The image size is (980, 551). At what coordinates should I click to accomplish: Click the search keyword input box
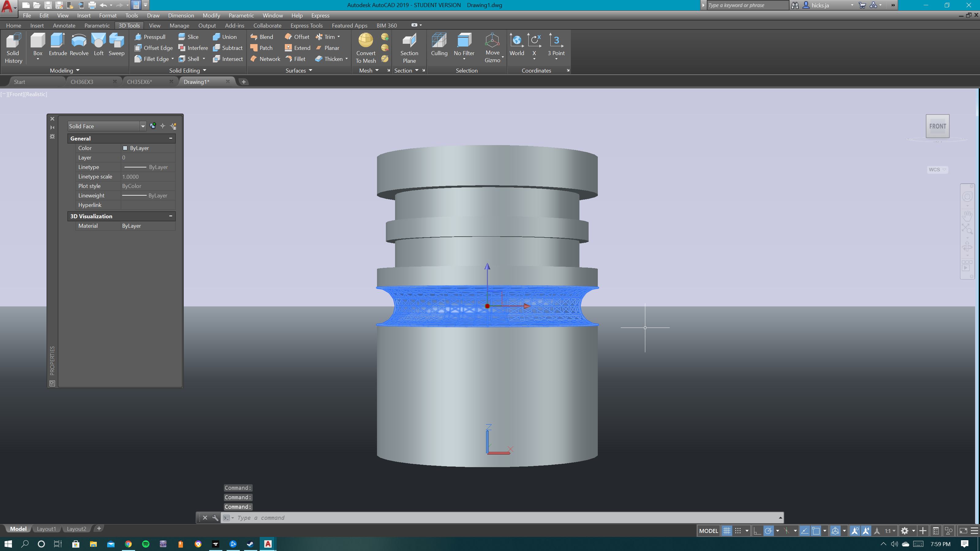pyautogui.click(x=747, y=5)
